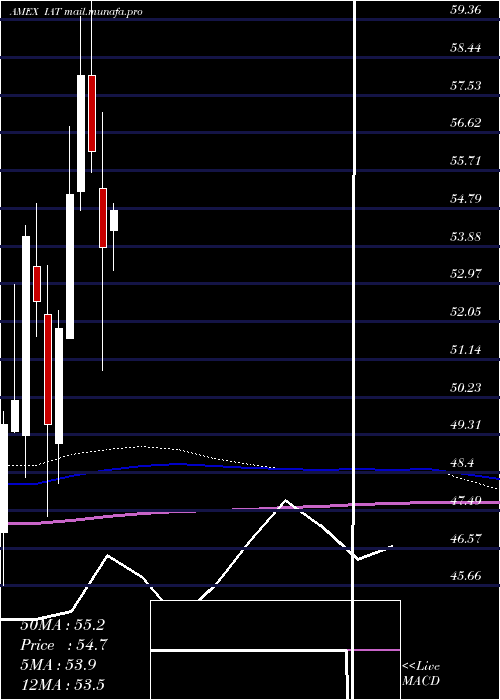The height and width of the screenshot is (700, 500).
Task: Select the 48.4 price axis label
Action: 462,462
